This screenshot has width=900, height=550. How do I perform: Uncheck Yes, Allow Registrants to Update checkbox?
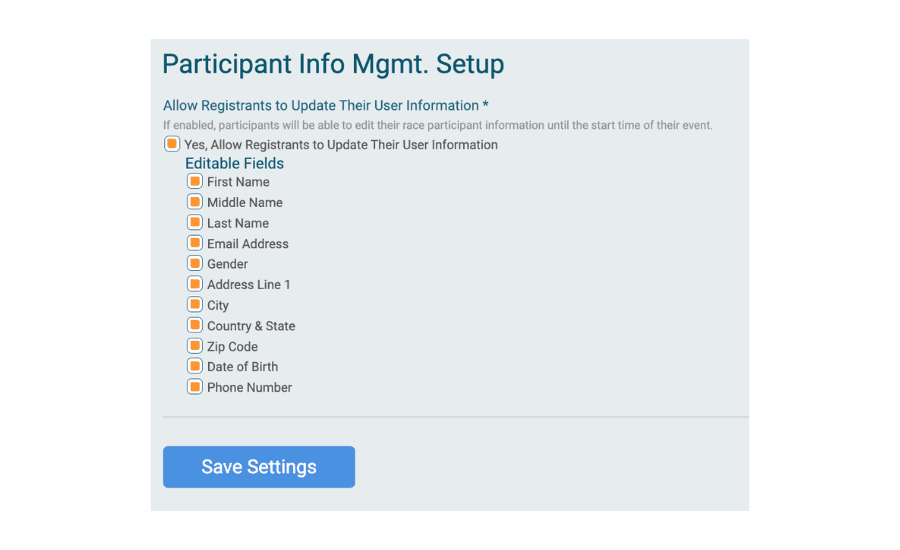pyautogui.click(x=172, y=144)
